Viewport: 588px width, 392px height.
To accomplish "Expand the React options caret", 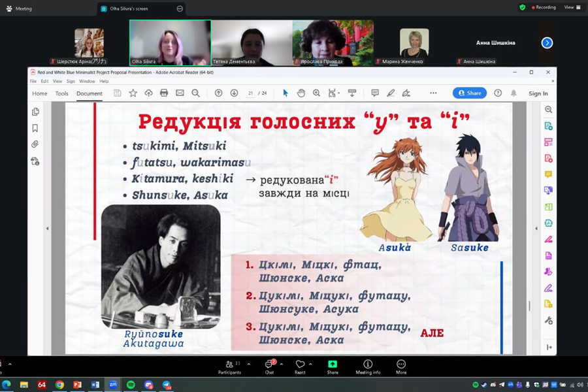I will coord(310,364).
